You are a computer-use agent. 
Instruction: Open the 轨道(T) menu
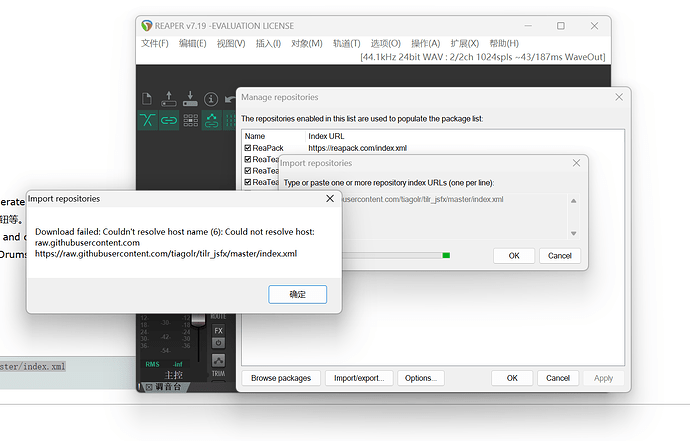(x=347, y=43)
